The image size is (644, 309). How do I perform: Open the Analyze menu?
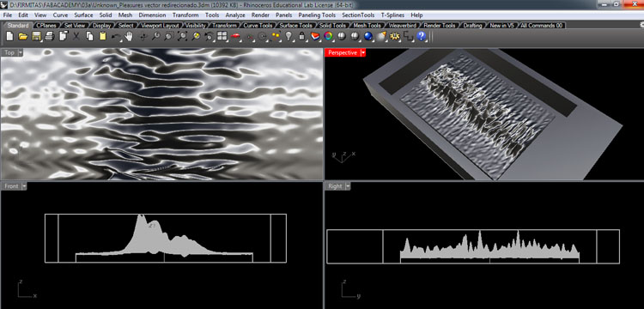(235, 15)
